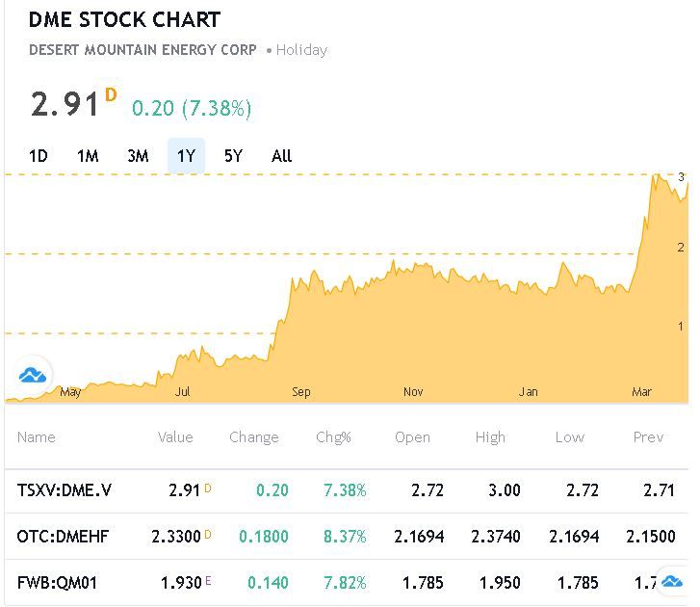Click the 'D' indicator in OTC:DMEHF row
This screenshot has width=700, height=607.
click(208, 535)
